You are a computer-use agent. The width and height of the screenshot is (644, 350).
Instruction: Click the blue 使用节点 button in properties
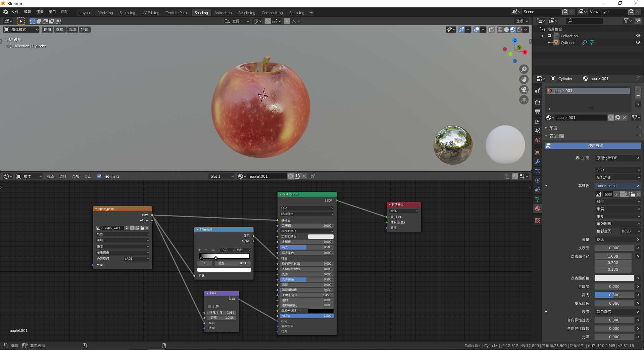[593, 146]
